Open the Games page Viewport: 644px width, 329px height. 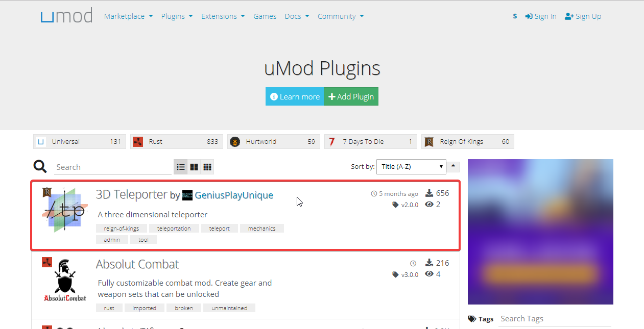point(265,16)
